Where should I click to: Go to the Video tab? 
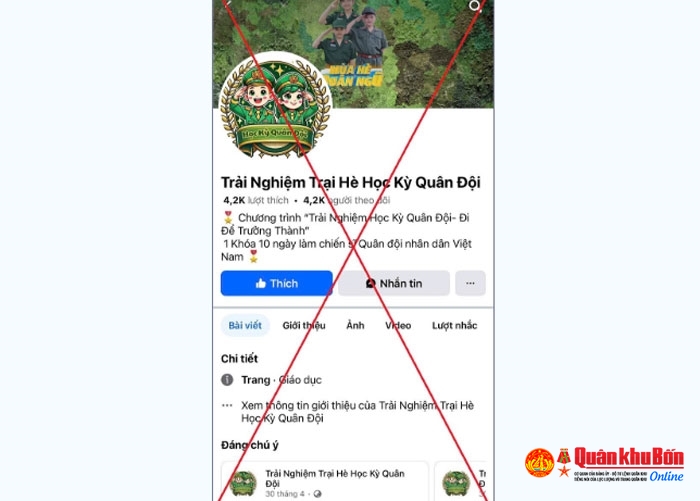(398, 326)
